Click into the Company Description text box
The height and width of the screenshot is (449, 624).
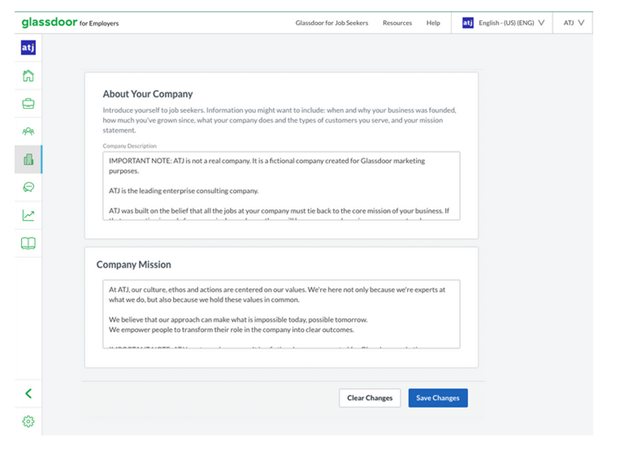(x=281, y=186)
